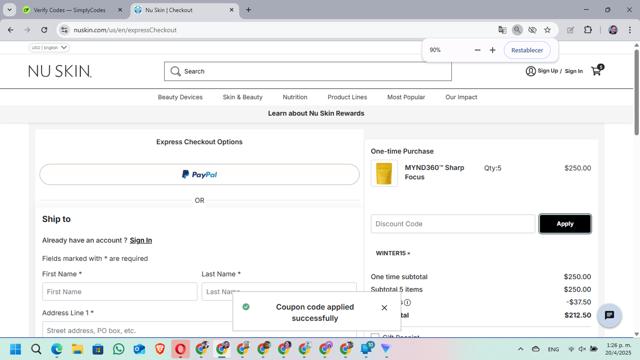Open Nutrition menu
The height and width of the screenshot is (360, 640).
295,97
